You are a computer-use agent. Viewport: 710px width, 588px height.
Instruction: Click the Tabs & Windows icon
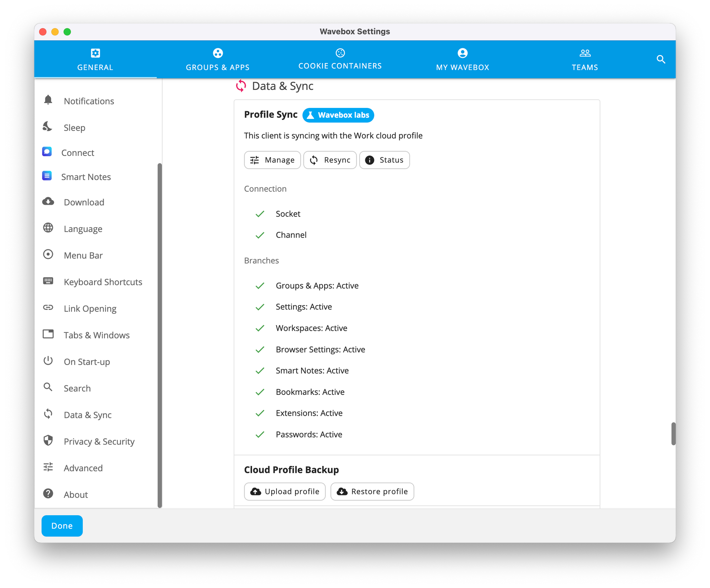tap(48, 334)
